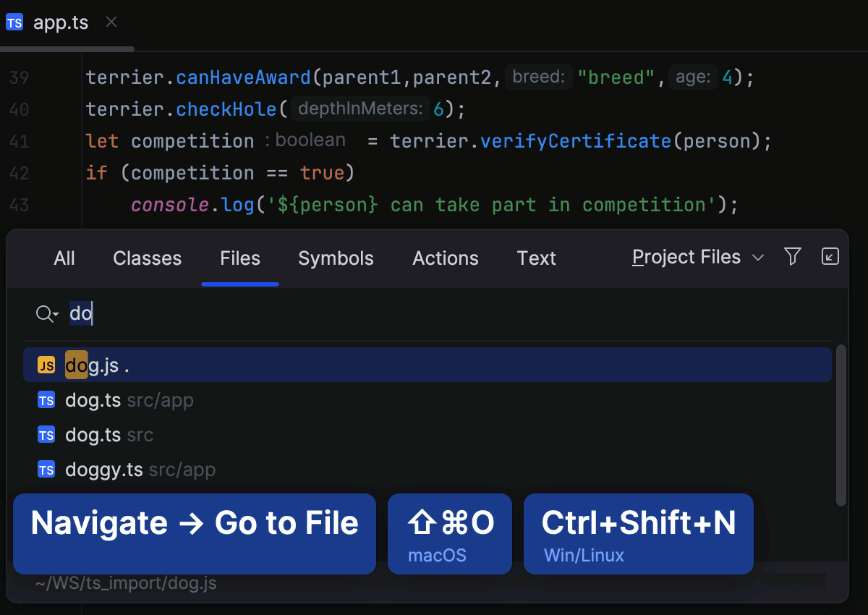Click the open-in-tool-window arrow icon
868x615 pixels.
click(x=830, y=256)
